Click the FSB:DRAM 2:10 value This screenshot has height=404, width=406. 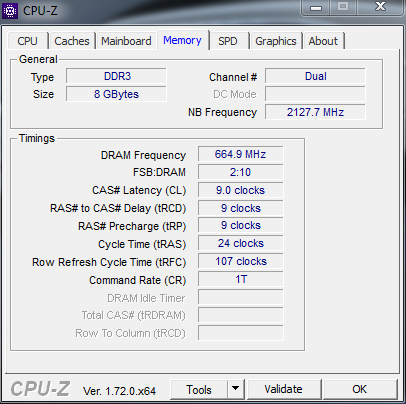click(241, 172)
